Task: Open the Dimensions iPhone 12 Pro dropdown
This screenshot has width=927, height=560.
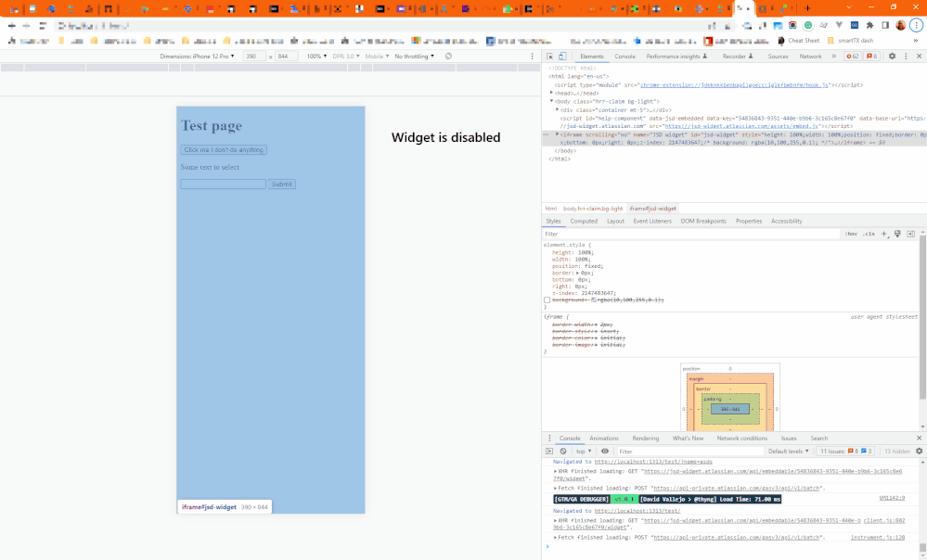Action: (x=197, y=57)
